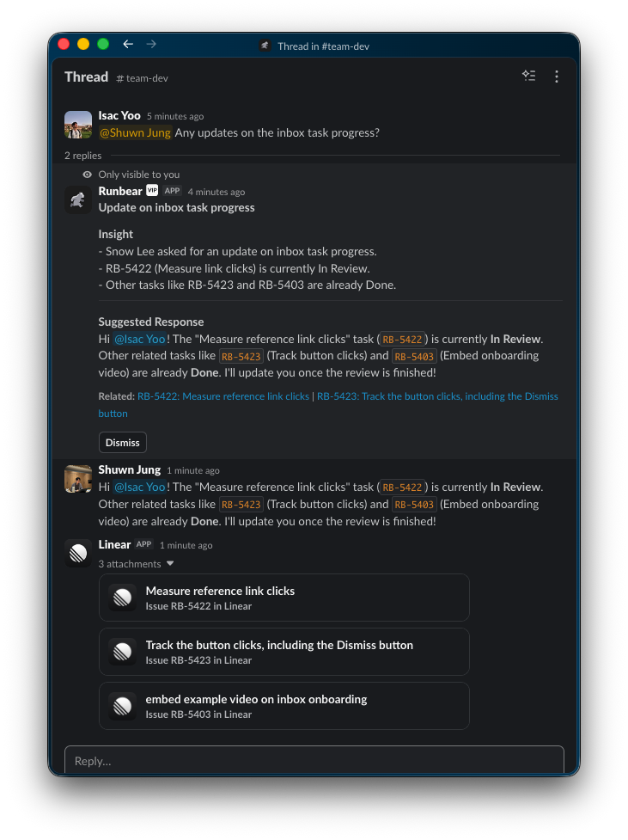This screenshot has width=628, height=840.
Task: Click the Linear app avatar icon
Action: click(x=78, y=554)
